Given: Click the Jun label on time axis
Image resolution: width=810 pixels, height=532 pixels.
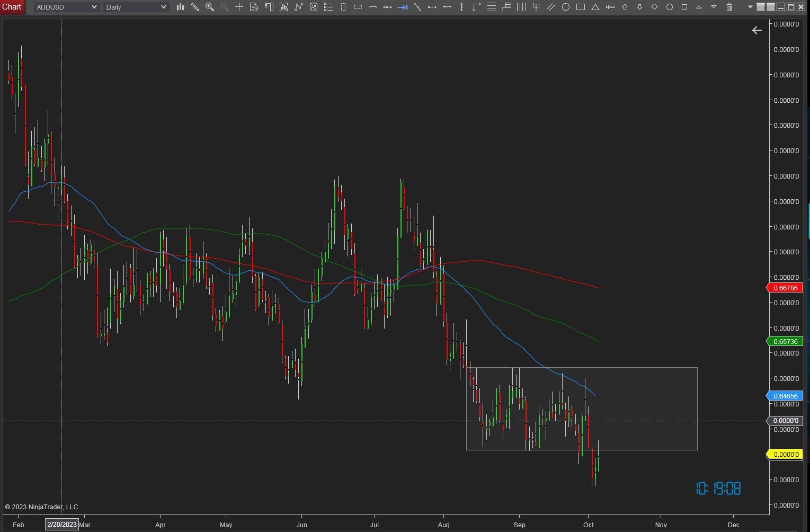Looking at the screenshot, I should click(301, 525).
